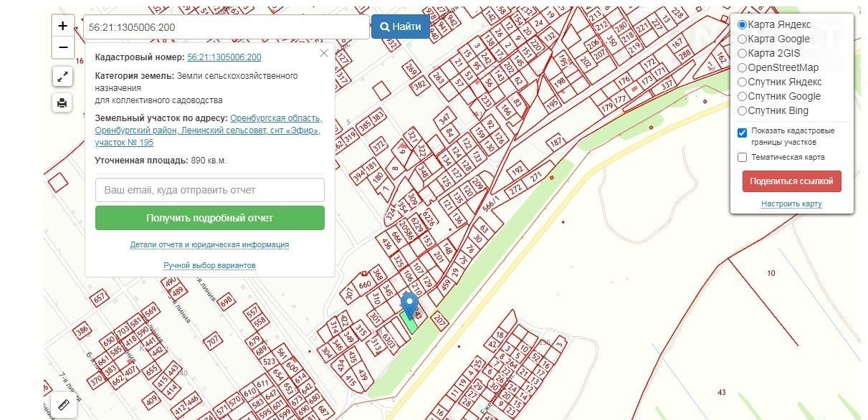Switch to Спутник Яндекс layer
Screen dimensions: 868x420
tap(743, 82)
